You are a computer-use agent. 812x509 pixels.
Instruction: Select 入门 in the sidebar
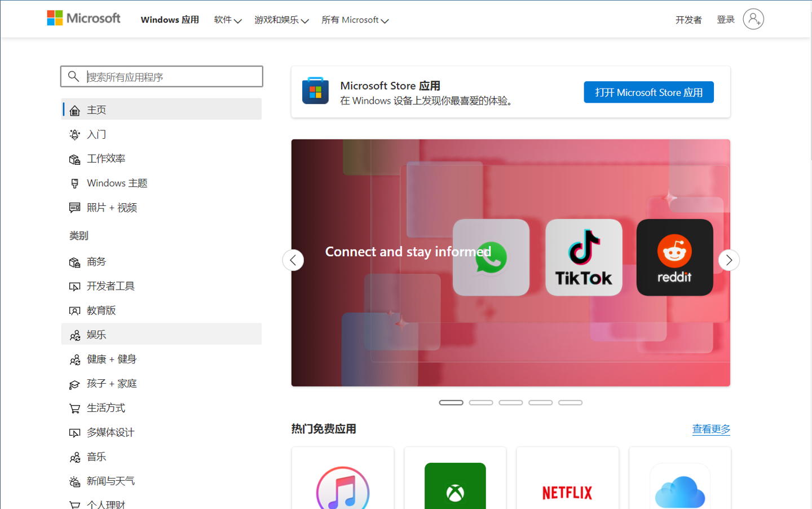[x=161, y=134]
